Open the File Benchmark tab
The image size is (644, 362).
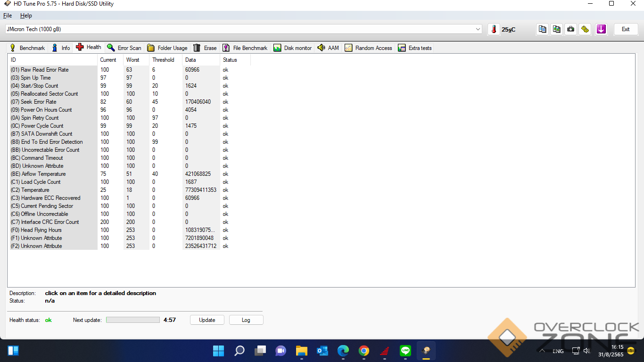[245, 48]
